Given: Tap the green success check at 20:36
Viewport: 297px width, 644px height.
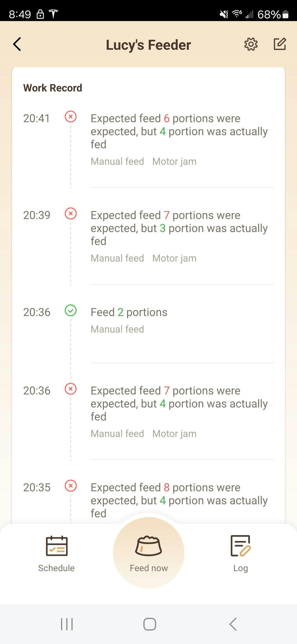Looking at the screenshot, I should coord(71,310).
